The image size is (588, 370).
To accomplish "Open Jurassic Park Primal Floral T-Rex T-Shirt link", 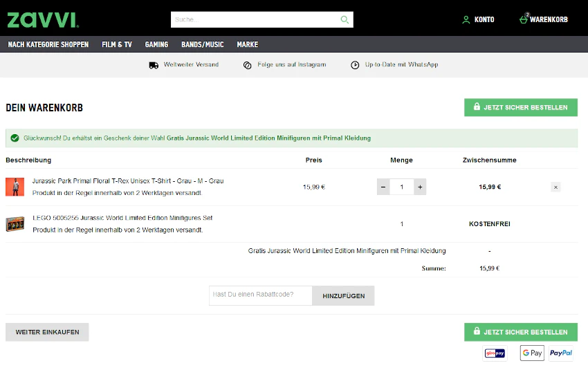I will pyautogui.click(x=128, y=181).
